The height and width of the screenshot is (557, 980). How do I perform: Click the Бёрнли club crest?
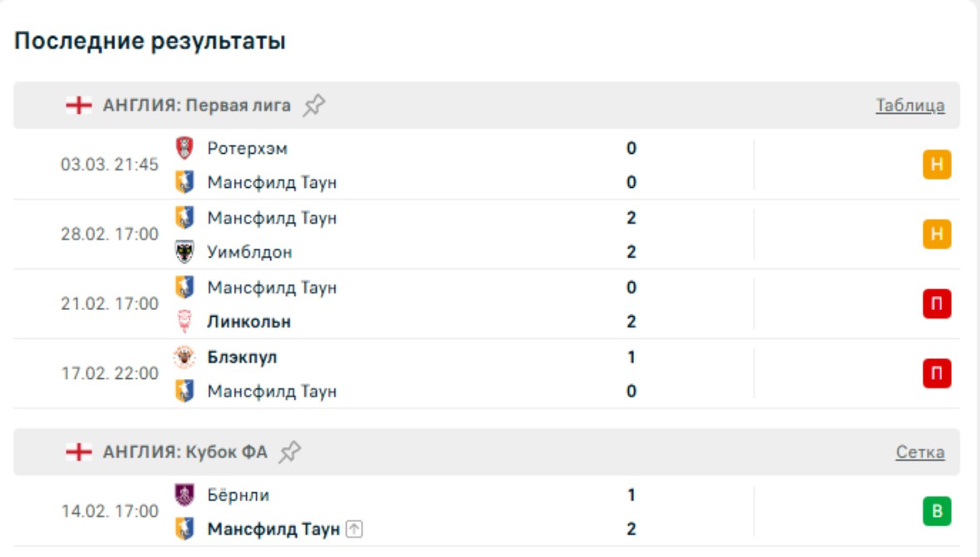[x=185, y=495]
